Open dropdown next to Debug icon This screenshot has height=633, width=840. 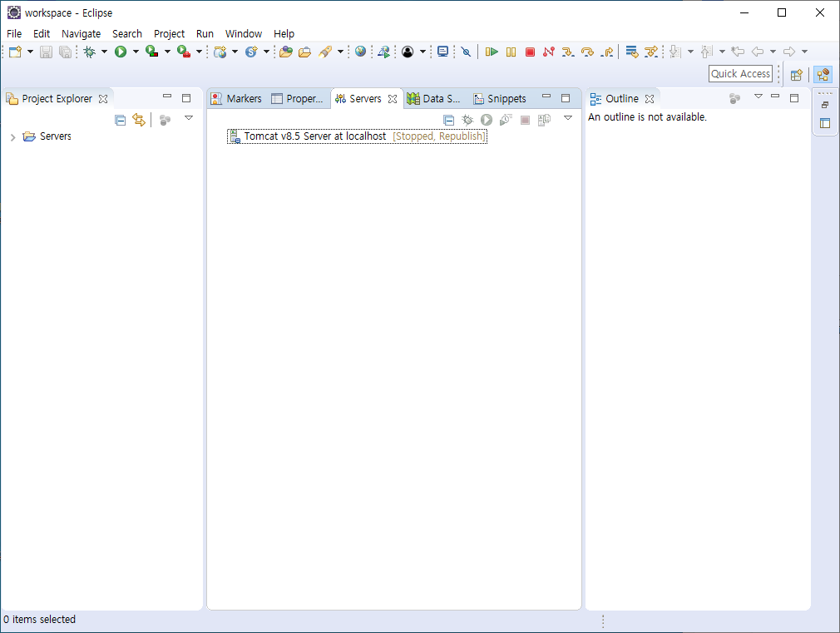104,52
